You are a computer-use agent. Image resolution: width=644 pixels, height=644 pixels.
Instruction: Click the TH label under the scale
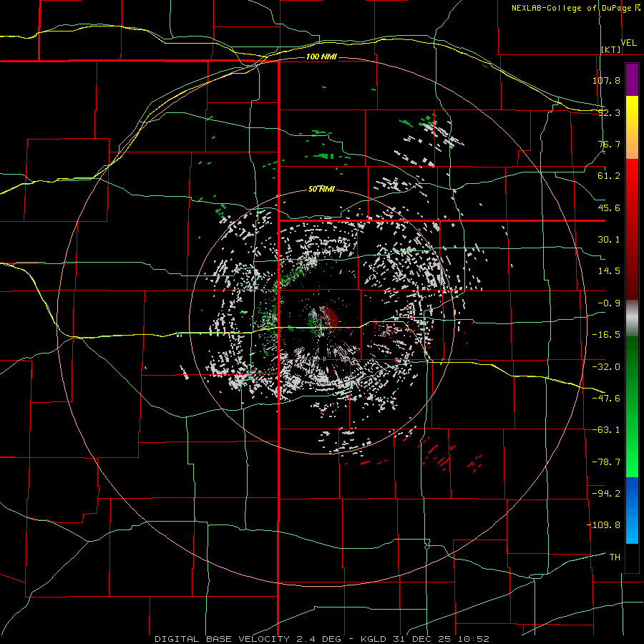615,557
